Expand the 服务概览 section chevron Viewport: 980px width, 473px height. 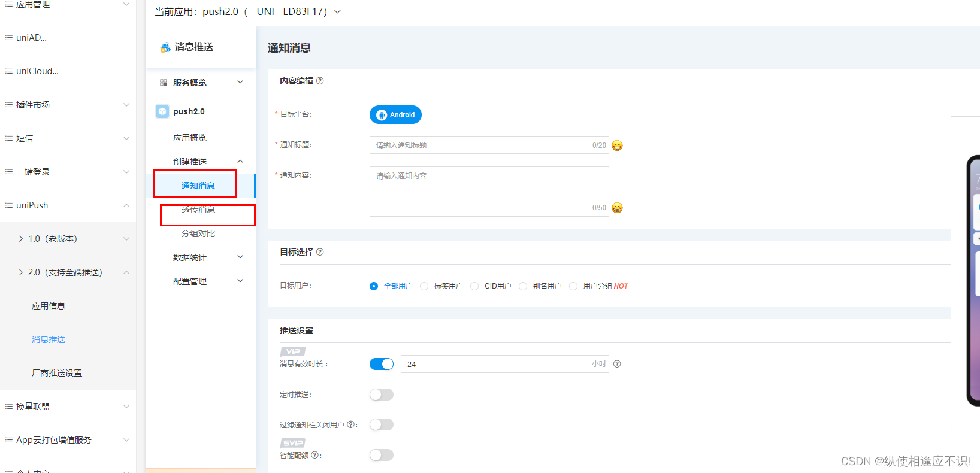[x=240, y=82]
